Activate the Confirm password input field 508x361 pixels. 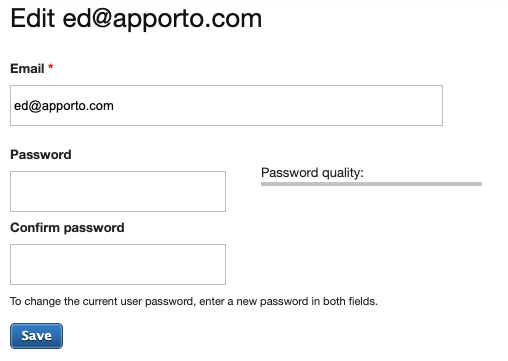(118, 264)
